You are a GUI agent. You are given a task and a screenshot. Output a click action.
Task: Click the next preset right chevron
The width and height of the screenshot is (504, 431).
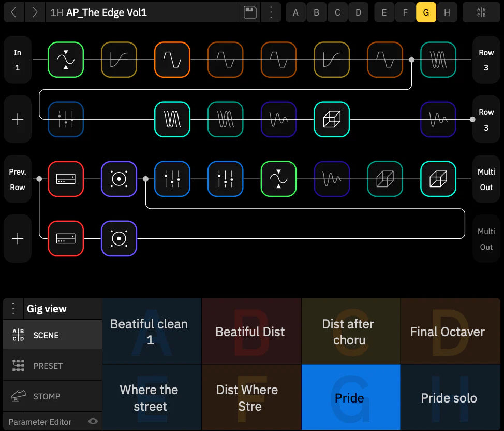click(35, 12)
